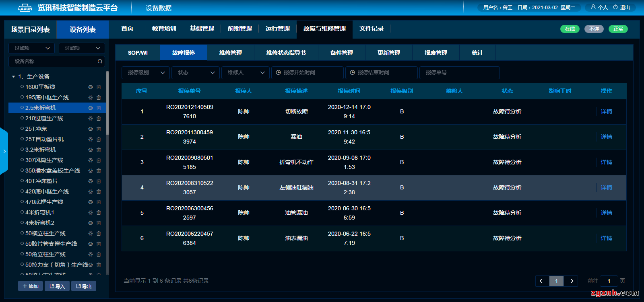This screenshot has height=302, width=644.
Task: Open 文件记录 menu
Action: (372, 29)
